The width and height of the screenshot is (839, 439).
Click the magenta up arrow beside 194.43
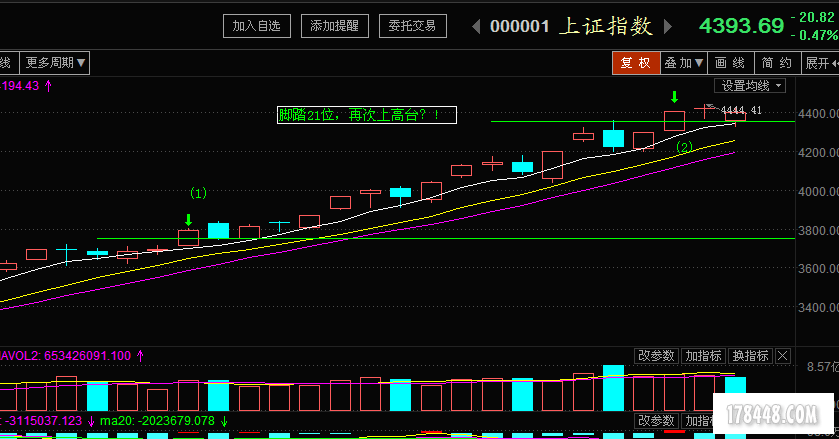[48, 86]
